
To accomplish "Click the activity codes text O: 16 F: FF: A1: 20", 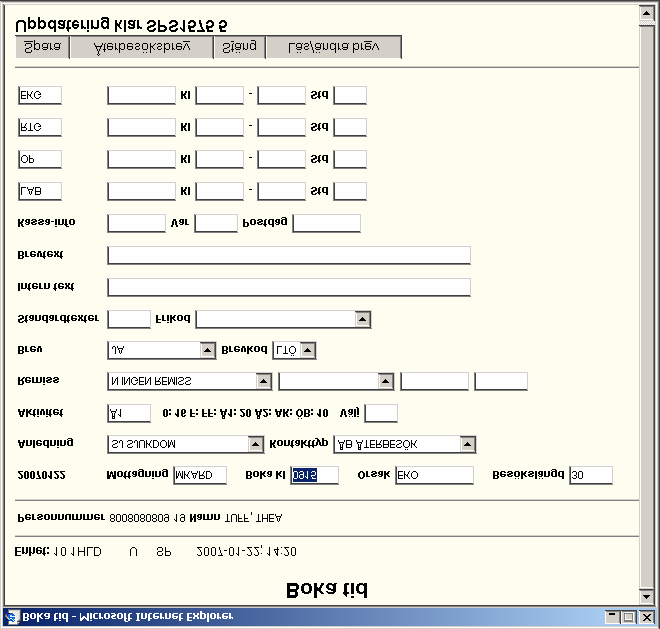I will [245, 413].
